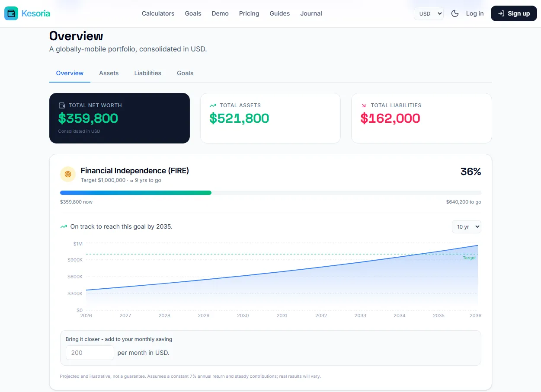Open the Journal page
The height and width of the screenshot is (392, 541).
point(311,13)
